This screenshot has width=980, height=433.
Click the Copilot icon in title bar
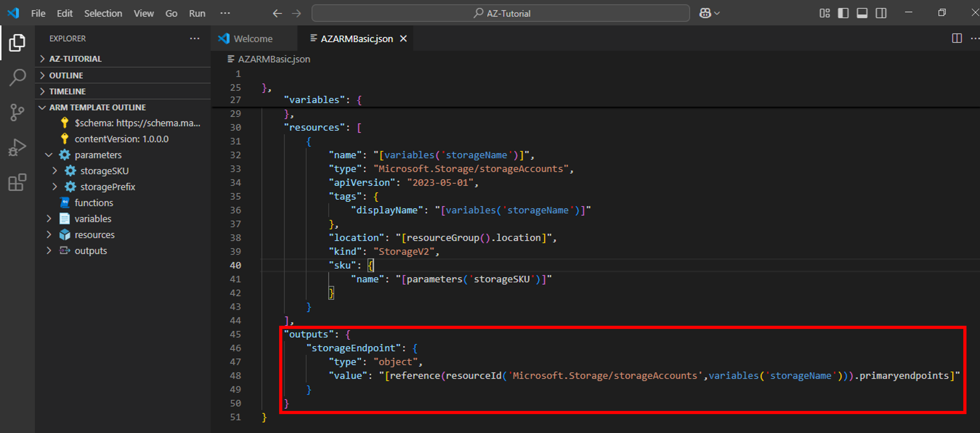click(x=705, y=13)
